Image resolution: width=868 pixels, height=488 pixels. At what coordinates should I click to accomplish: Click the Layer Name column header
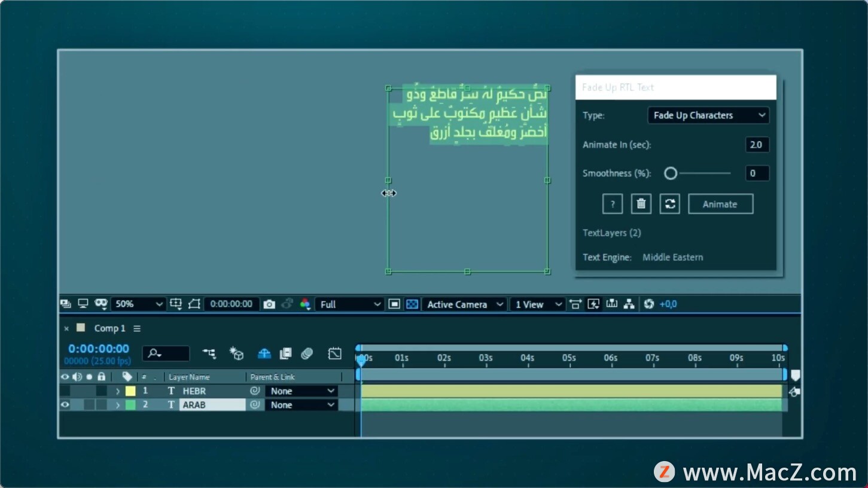189,377
